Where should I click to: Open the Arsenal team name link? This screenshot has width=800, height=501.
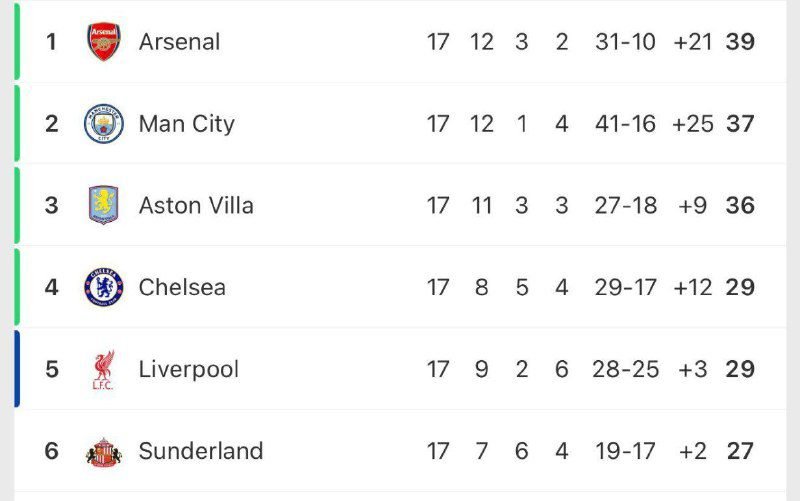click(179, 42)
